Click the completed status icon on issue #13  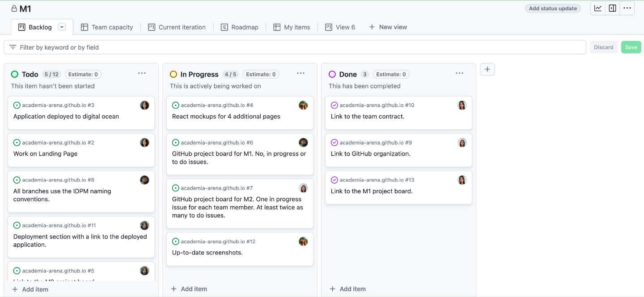pyautogui.click(x=334, y=180)
